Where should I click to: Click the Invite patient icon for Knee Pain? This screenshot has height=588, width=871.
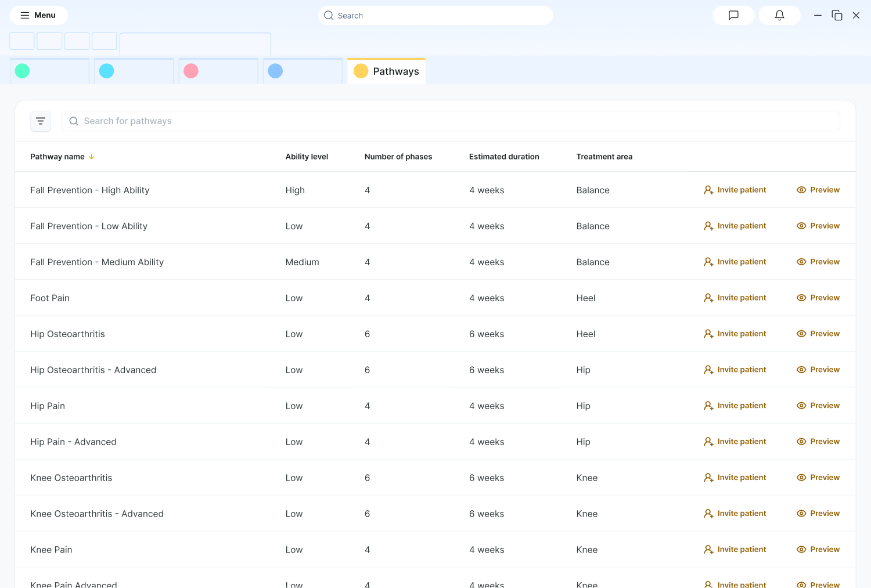click(708, 550)
